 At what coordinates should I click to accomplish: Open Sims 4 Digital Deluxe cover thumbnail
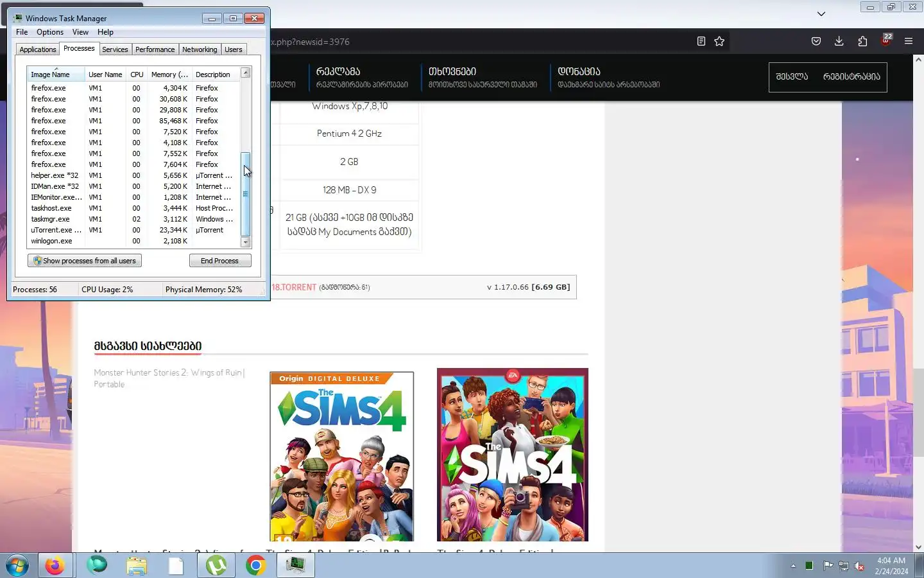click(x=342, y=457)
